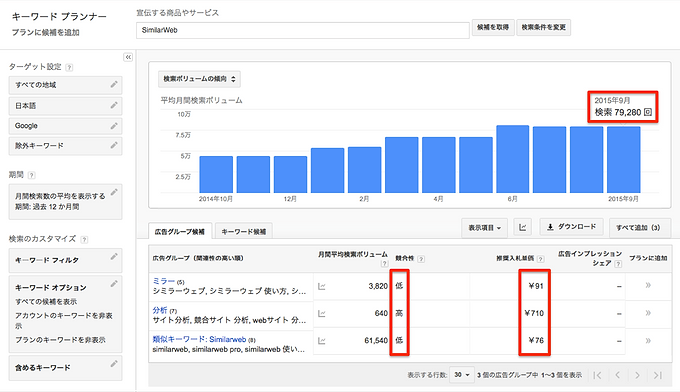
Task: Click the ダウンロード button
Action: (571, 227)
